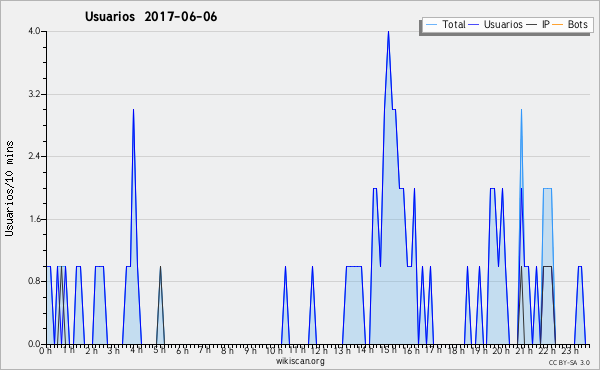Click the '23 h' x-axis label
The width and height of the screenshot is (600, 370).
pyautogui.click(x=570, y=350)
